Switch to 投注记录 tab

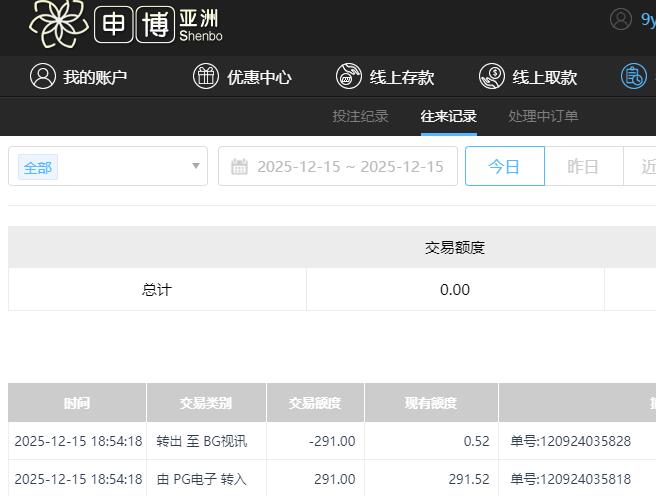(x=360, y=116)
